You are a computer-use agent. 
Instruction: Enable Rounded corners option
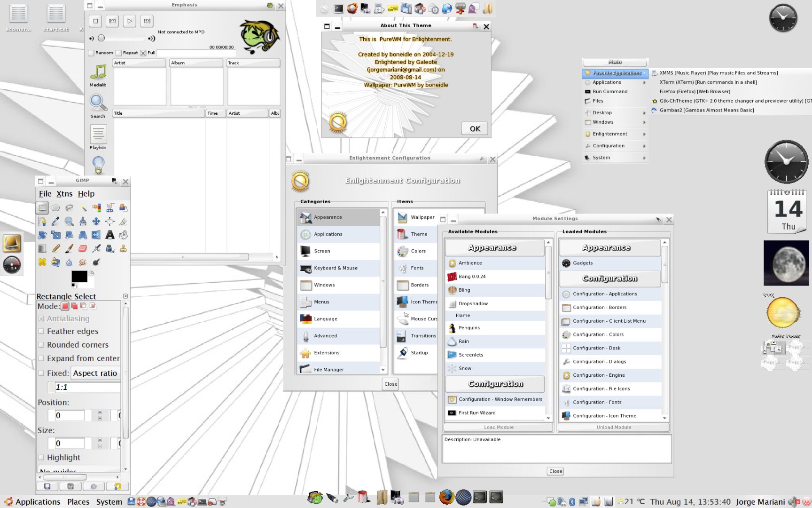pyautogui.click(x=41, y=345)
